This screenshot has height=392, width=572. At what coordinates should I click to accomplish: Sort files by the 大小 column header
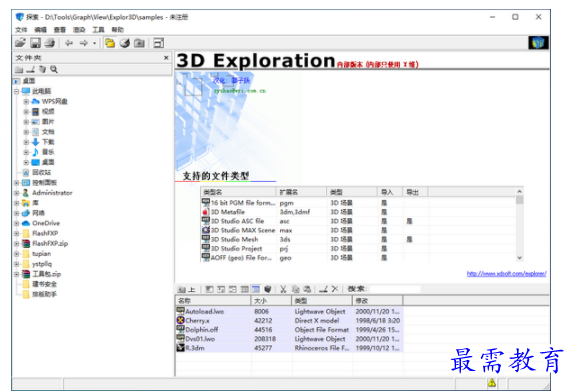(271, 300)
